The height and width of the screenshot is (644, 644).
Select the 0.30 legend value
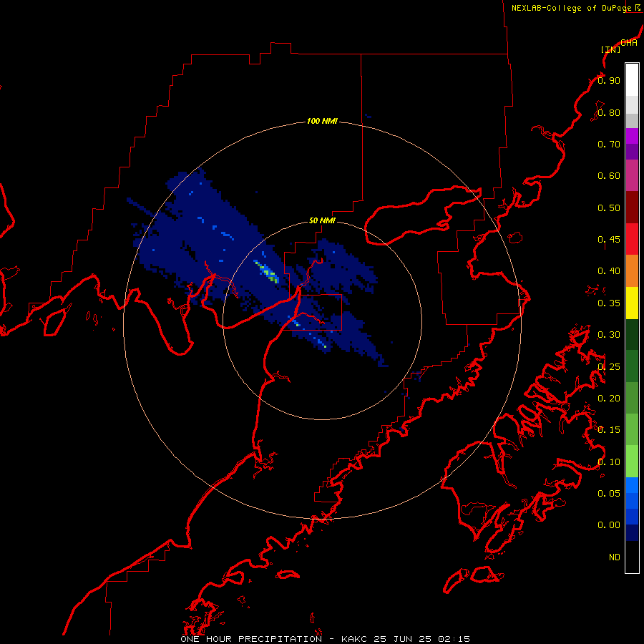click(609, 335)
